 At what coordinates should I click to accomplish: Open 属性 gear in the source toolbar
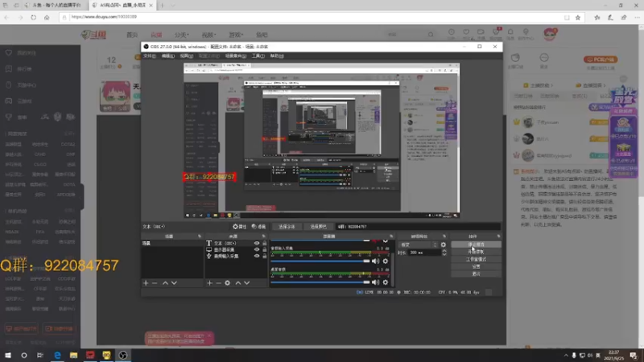point(239,227)
